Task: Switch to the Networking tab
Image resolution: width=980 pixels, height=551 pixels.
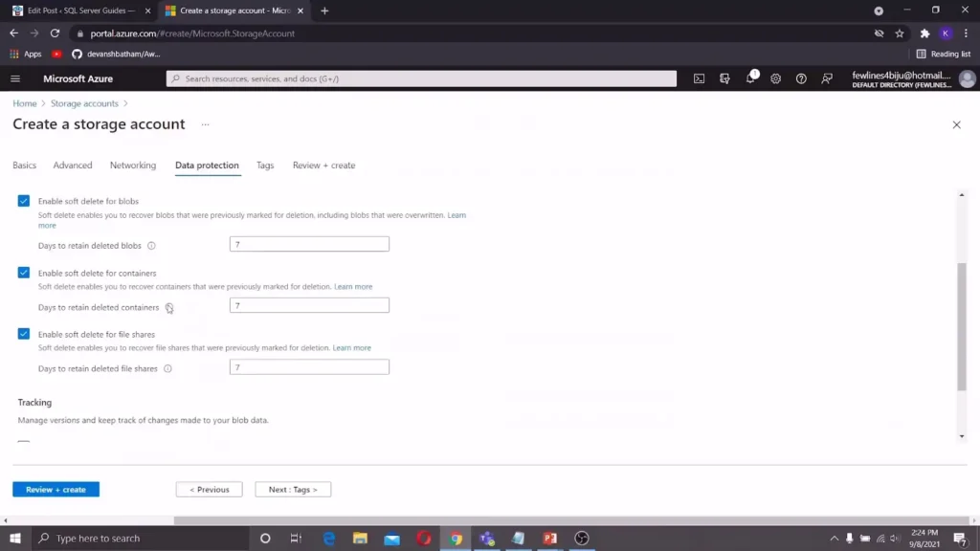Action: (x=133, y=165)
